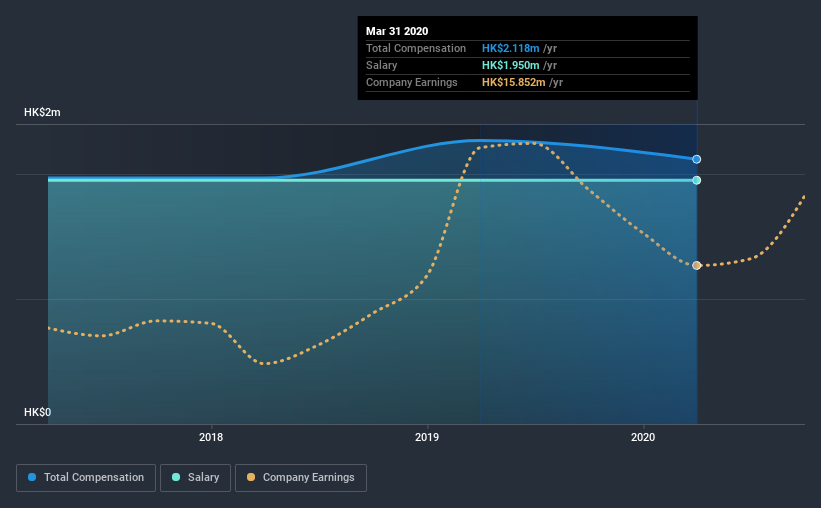
Task: Click the HK$0 y-axis label
Action: coord(38,413)
